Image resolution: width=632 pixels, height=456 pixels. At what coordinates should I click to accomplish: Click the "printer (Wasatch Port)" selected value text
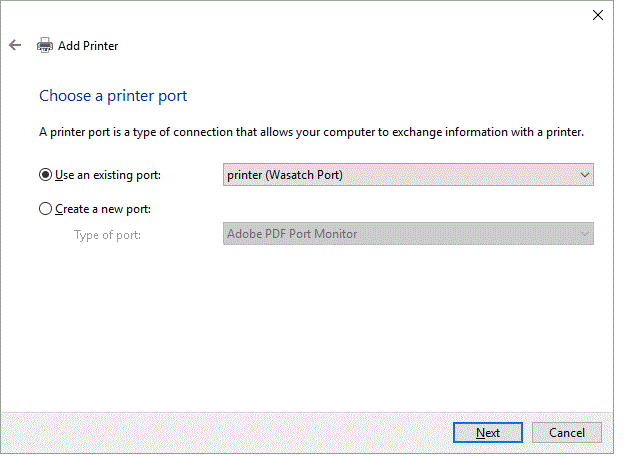tap(285, 175)
